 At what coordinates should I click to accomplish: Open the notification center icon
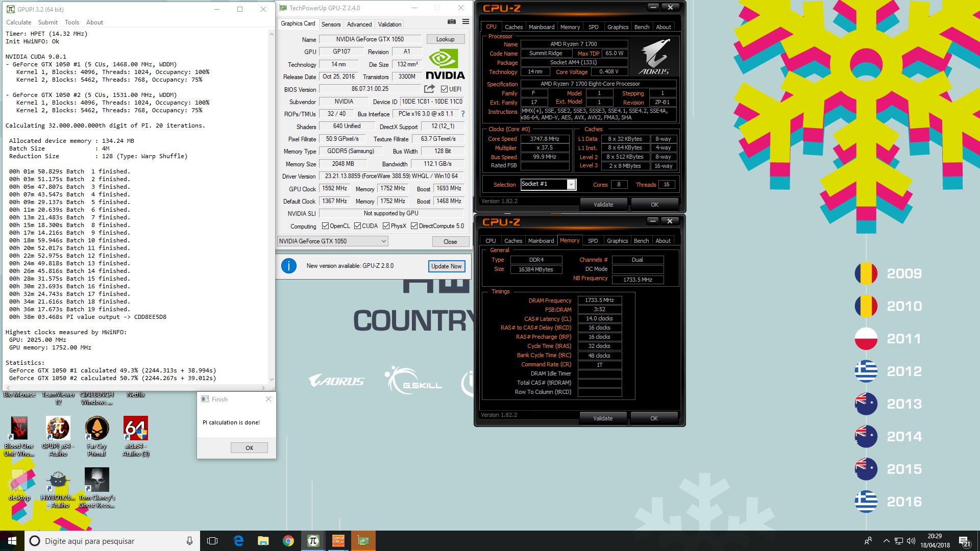tap(964, 541)
